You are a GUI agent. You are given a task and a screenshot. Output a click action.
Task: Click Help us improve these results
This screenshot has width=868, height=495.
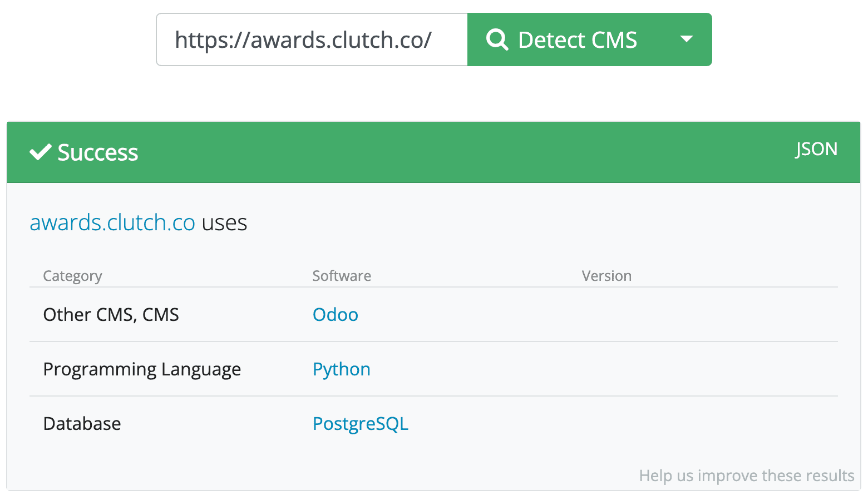(746, 476)
